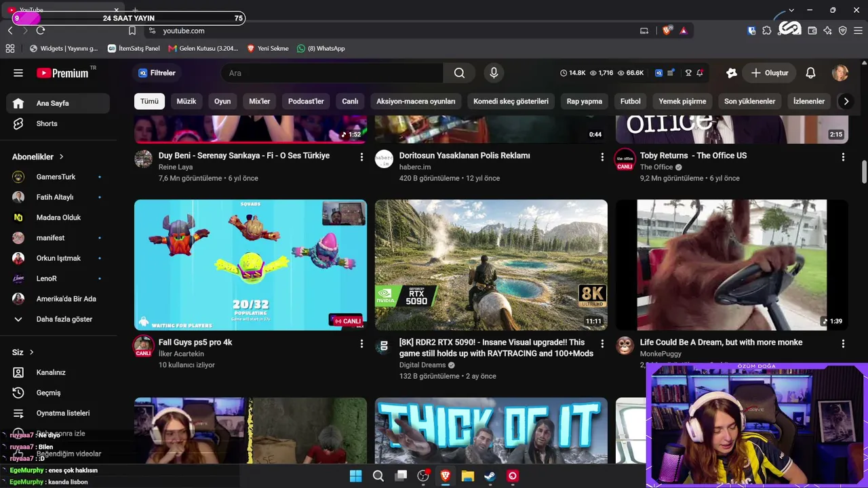The width and height of the screenshot is (868, 488).
Task: Open the account avatar menu
Action: point(840,73)
